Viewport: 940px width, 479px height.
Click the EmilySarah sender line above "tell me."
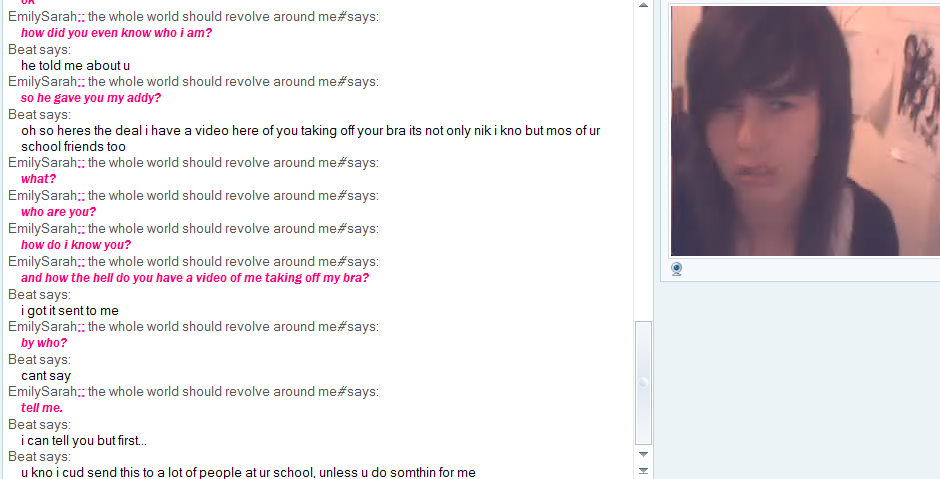[x=193, y=391]
